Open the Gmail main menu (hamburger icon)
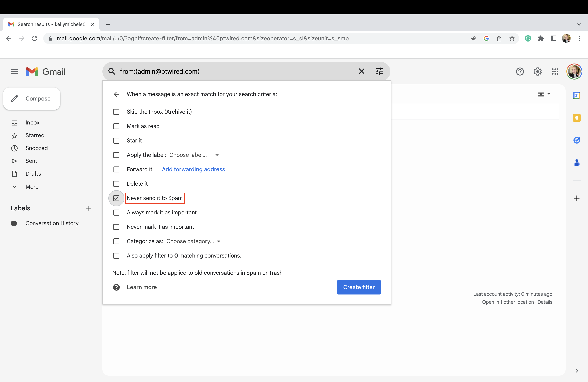 click(x=14, y=72)
